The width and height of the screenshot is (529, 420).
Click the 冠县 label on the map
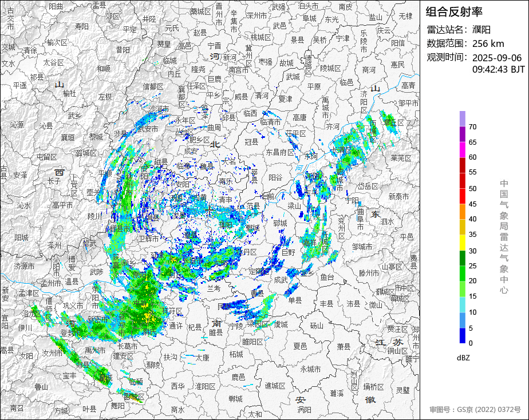click(251, 142)
